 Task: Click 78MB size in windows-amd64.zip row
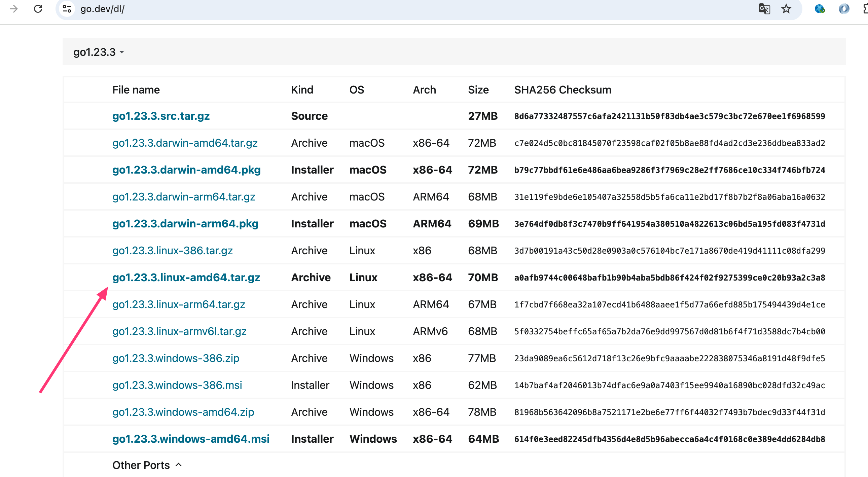(482, 412)
